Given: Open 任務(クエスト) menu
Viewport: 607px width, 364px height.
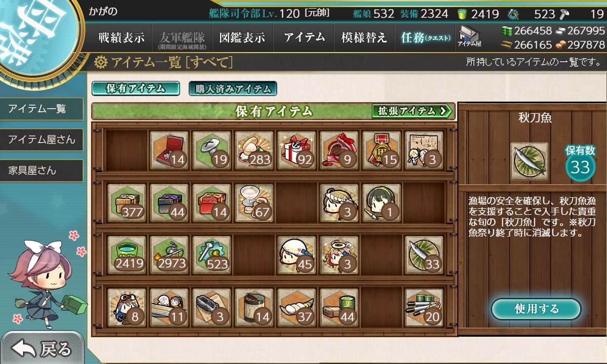Looking at the screenshot, I should click(425, 37).
